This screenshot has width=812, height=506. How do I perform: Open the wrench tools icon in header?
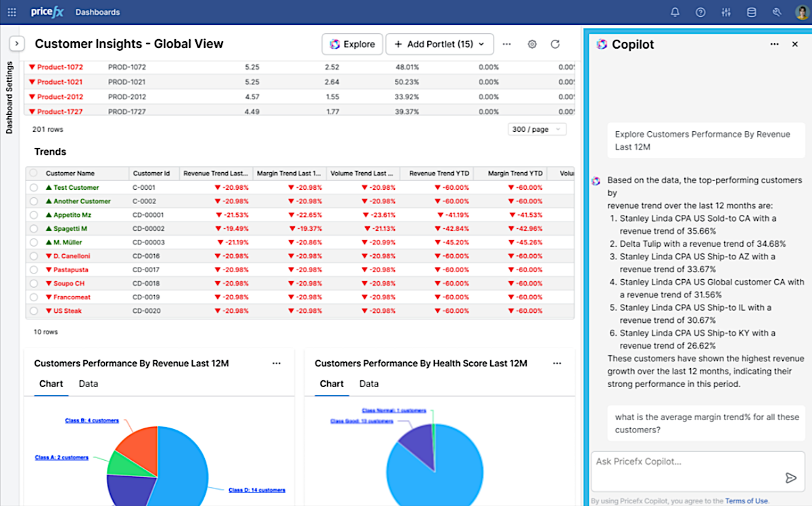777,12
